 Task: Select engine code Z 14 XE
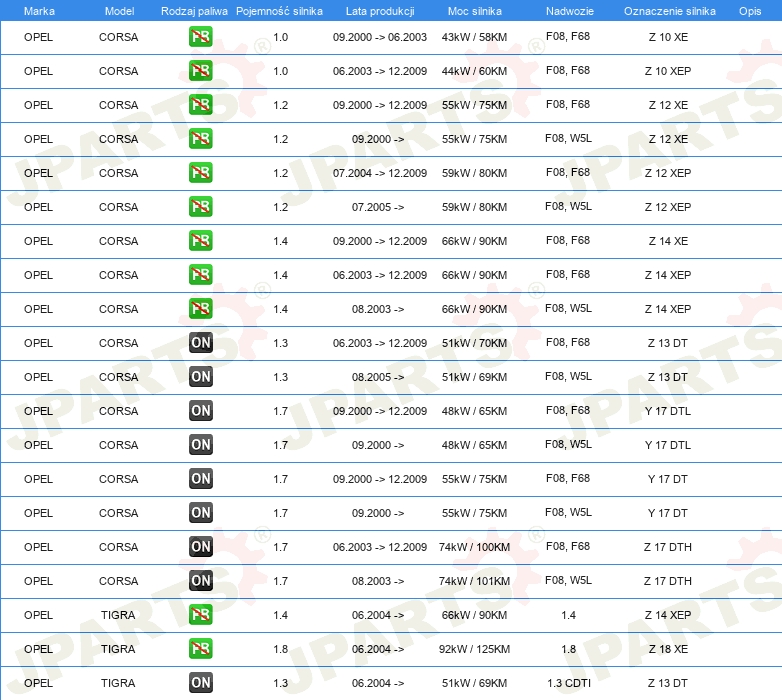click(668, 241)
